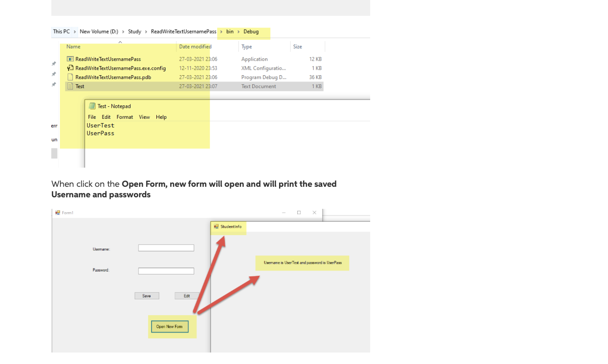Click the UserPass line in Notepad
Image resolution: width=608 pixels, height=364 pixels.
tap(101, 133)
